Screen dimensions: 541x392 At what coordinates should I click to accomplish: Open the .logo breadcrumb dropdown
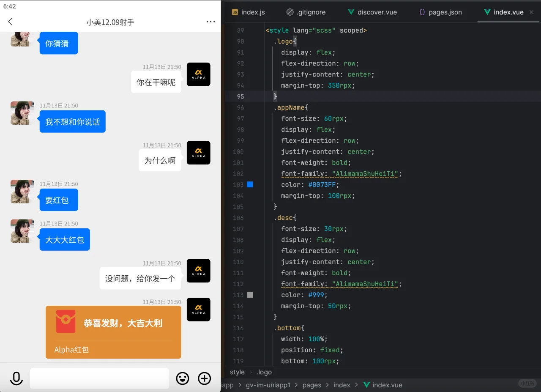pos(264,372)
